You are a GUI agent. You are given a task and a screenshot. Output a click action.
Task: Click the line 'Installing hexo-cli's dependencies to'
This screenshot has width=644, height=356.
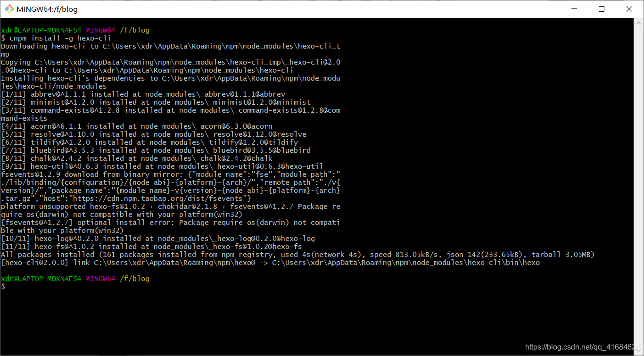point(171,78)
